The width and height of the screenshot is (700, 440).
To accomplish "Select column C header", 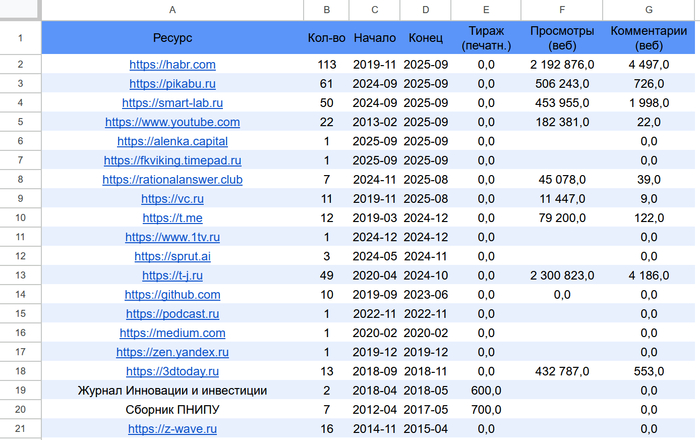I will (375, 10).
